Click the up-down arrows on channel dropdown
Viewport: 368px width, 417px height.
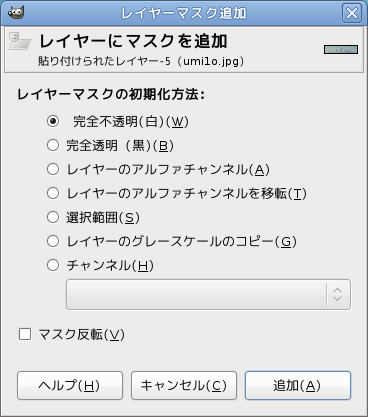point(338,295)
